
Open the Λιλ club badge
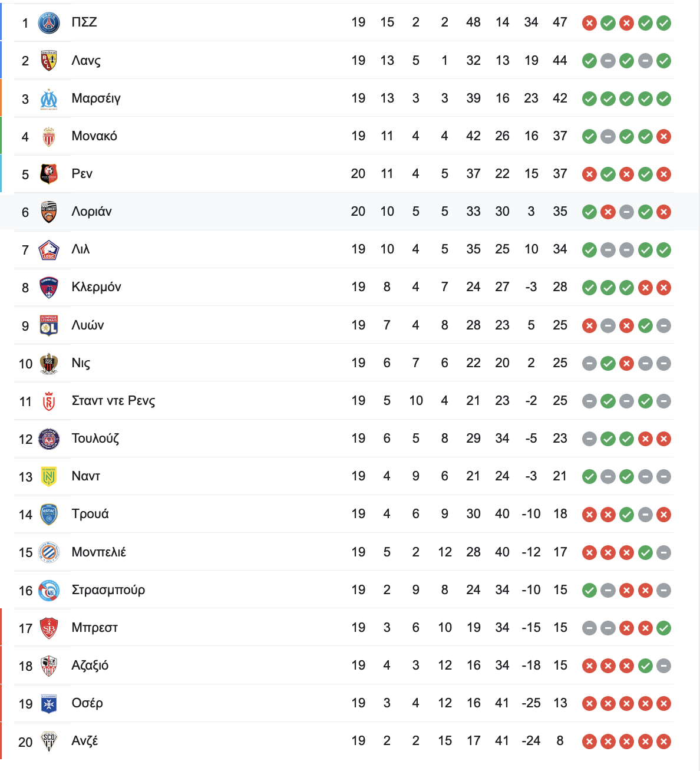click(x=49, y=249)
